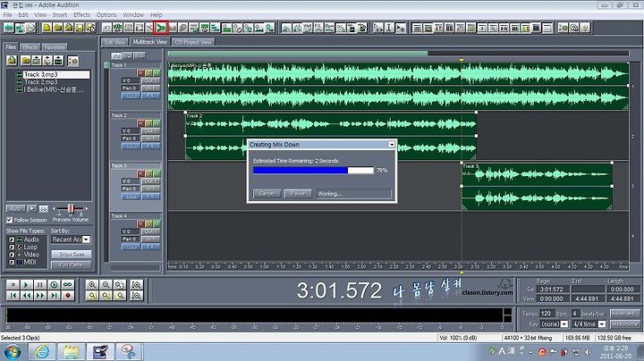Click the Rewind transport button
Viewport: 644px width, 361px height.
pos(26,296)
